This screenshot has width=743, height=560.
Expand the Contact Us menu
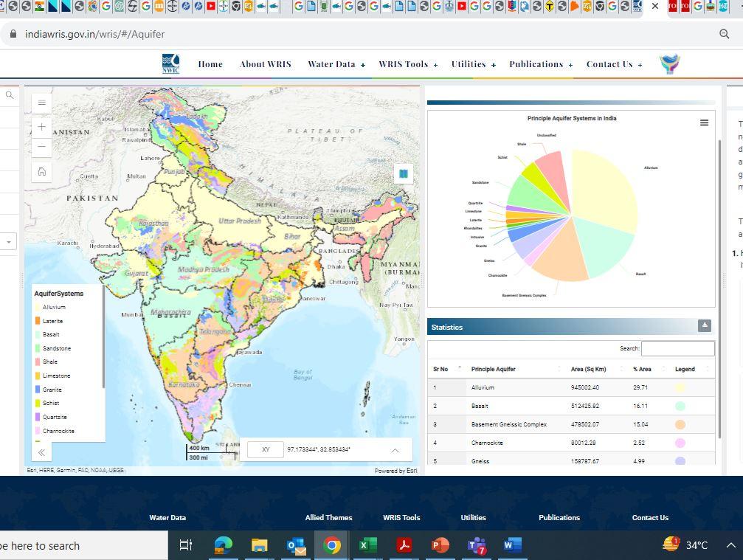[x=614, y=64]
